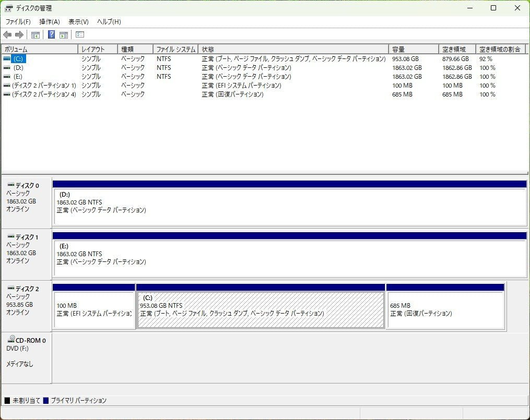
Task: Click the Back arrow toolbar icon
Action: coord(7,35)
